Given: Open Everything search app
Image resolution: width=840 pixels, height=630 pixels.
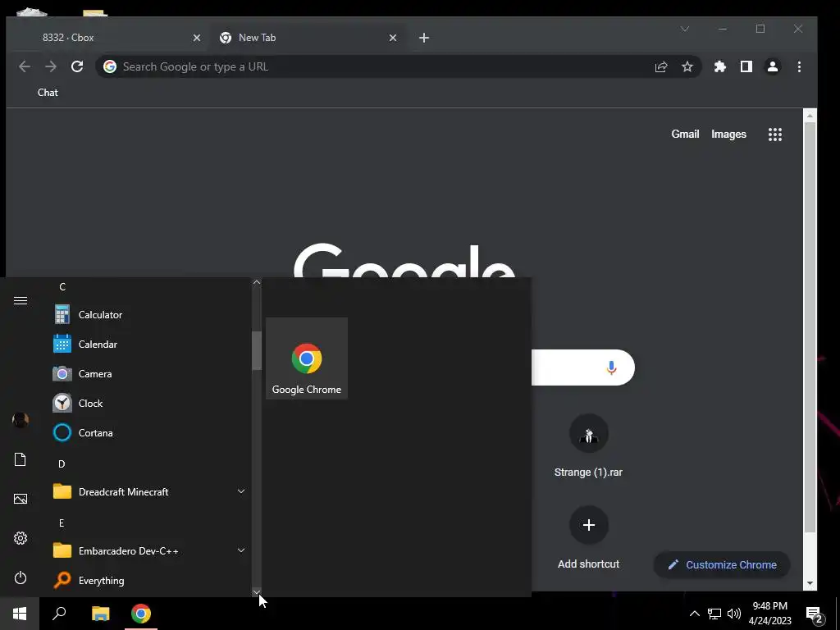Looking at the screenshot, I should point(149,580).
